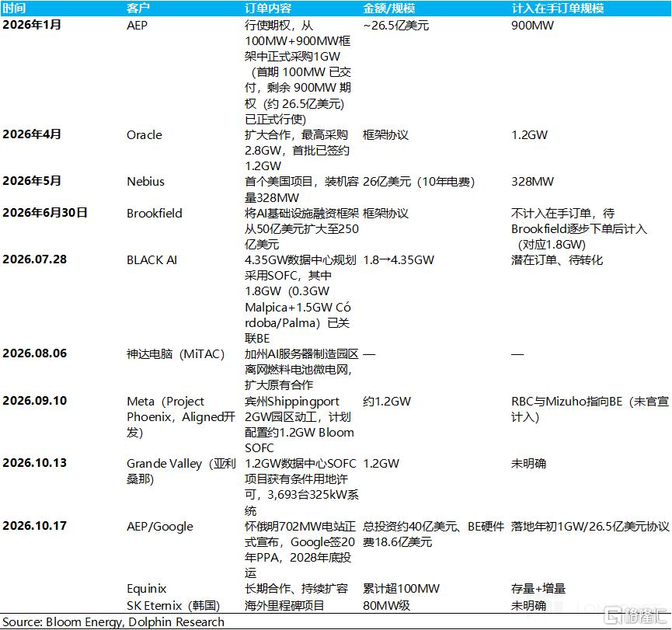Screen dimensions: 672x630
Task: Select the date cell 2026.07.28
Action: pyautogui.click(x=35, y=259)
